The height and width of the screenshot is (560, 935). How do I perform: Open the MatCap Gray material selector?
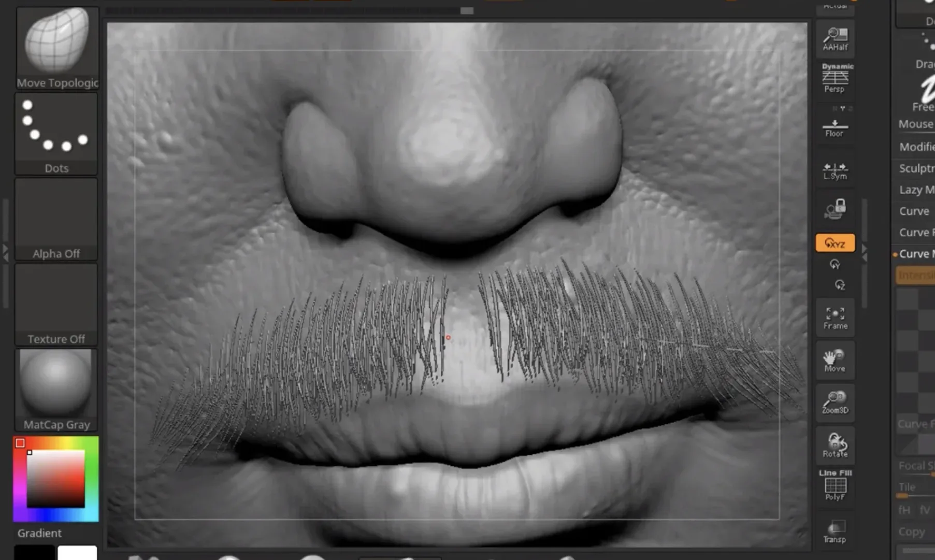click(x=56, y=390)
